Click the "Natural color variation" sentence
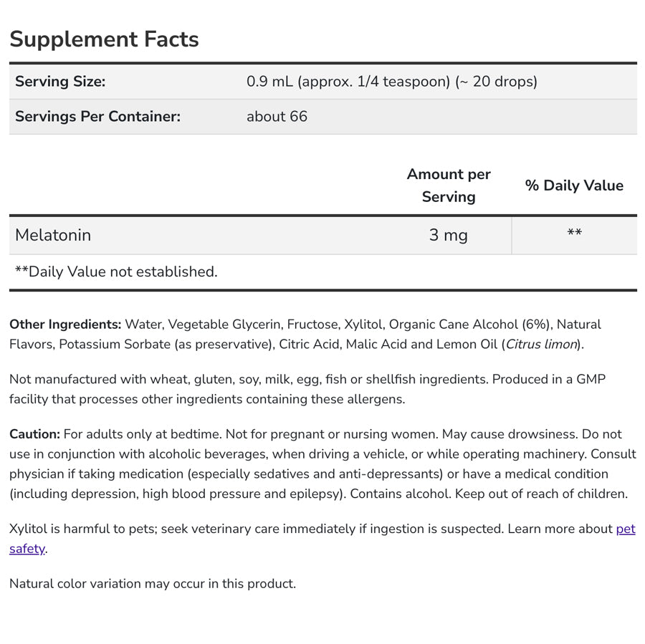Image resolution: width=645 pixels, height=644 pixels. (x=152, y=584)
